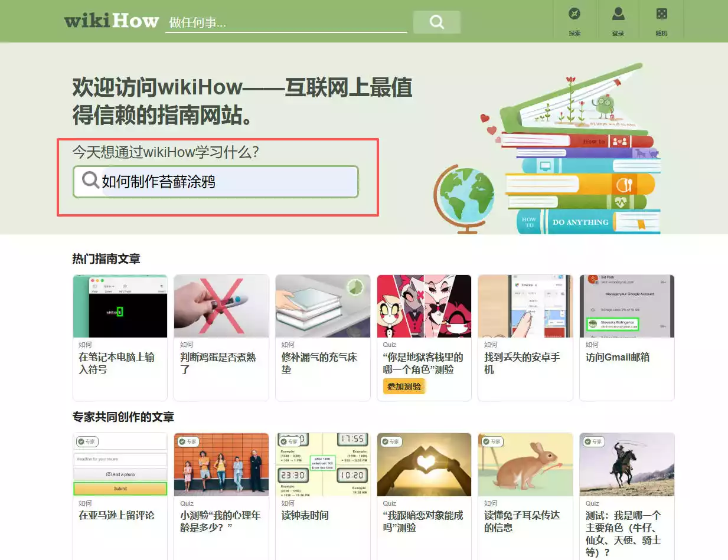Open the 判断鸡蛋是否煮熟了 article thumbnail

pyautogui.click(x=221, y=306)
